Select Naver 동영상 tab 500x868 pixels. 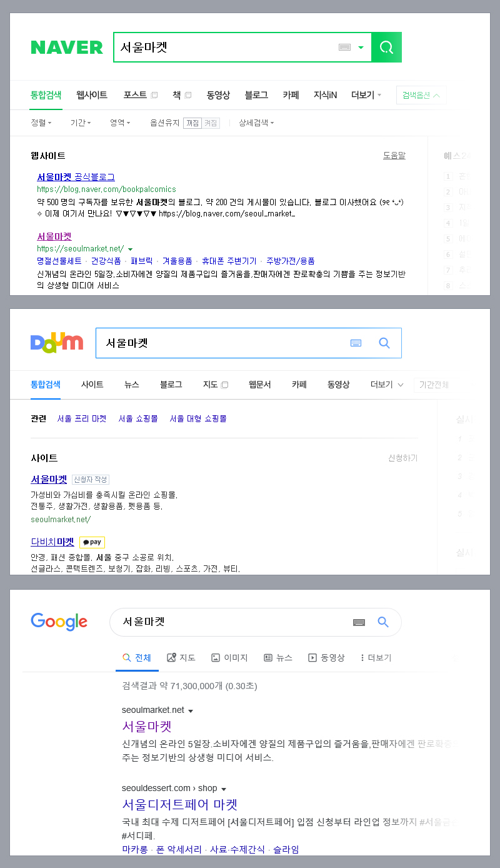pyautogui.click(x=218, y=95)
